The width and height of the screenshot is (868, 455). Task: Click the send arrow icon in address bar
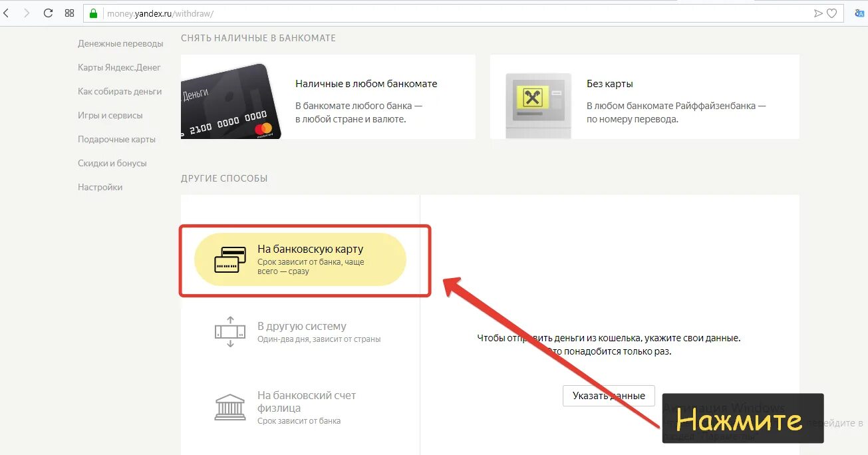click(x=818, y=13)
